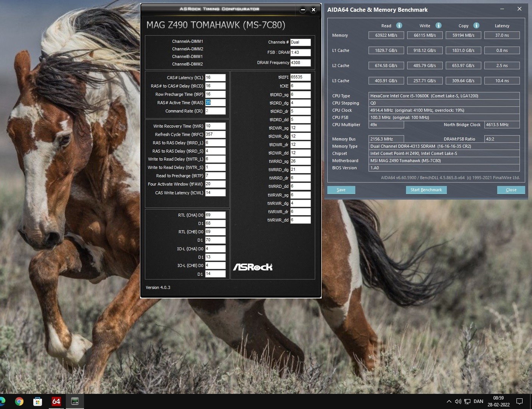The height and width of the screenshot is (409, 532).
Task: Click the Channels # field showing Dual
Action: point(300,42)
